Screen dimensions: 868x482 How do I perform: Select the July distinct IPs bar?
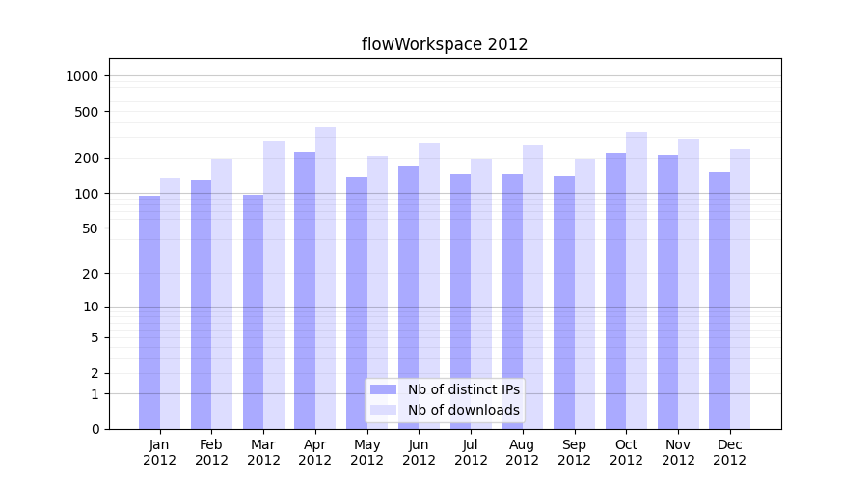pos(460,301)
